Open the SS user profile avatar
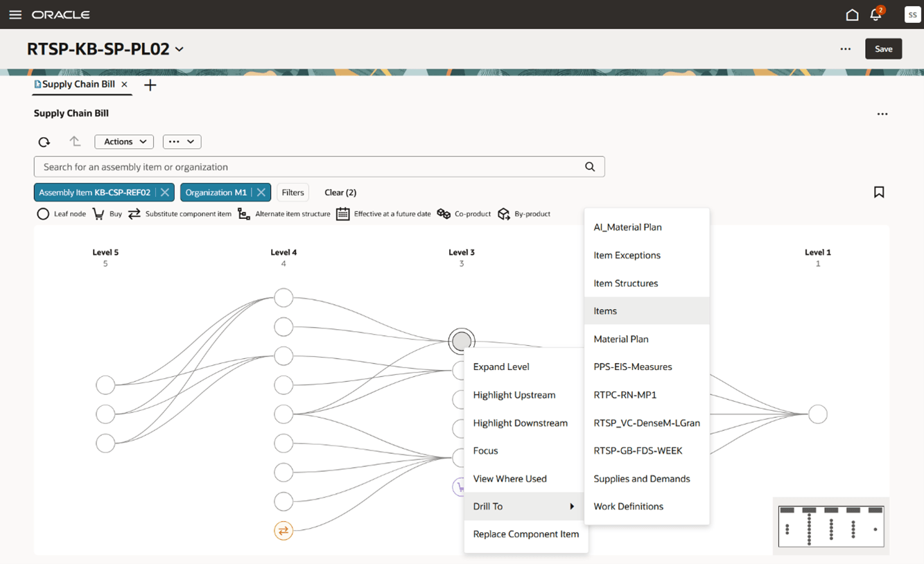This screenshot has width=924, height=564. (x=912, y=15)
